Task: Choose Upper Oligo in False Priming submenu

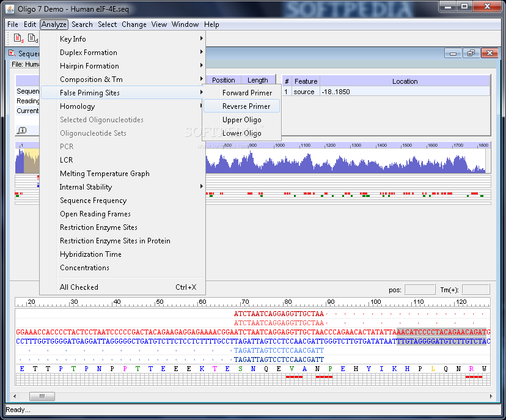Action: click(x=241, y=120)
